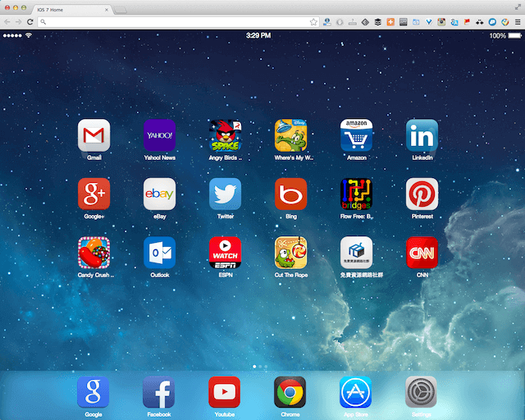
Task: Focus the browser address bar
Action: (x=177, y=22)
